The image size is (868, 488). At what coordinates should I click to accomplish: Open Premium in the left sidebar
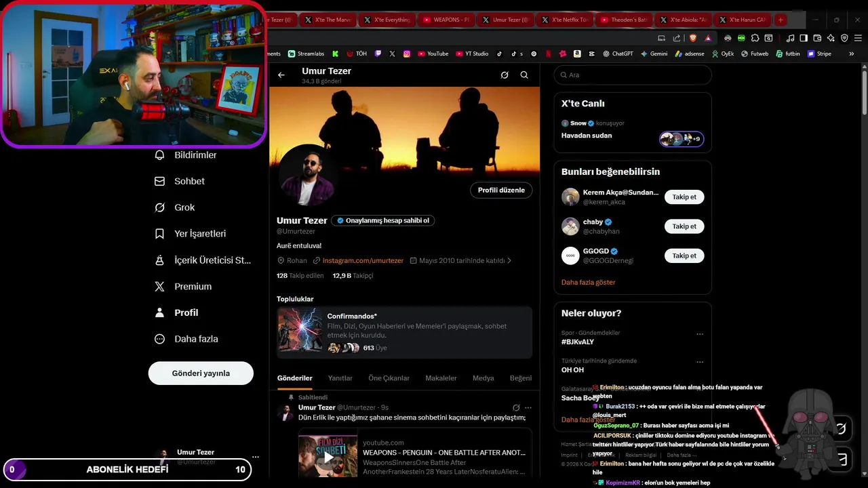(x=183, y=287)
